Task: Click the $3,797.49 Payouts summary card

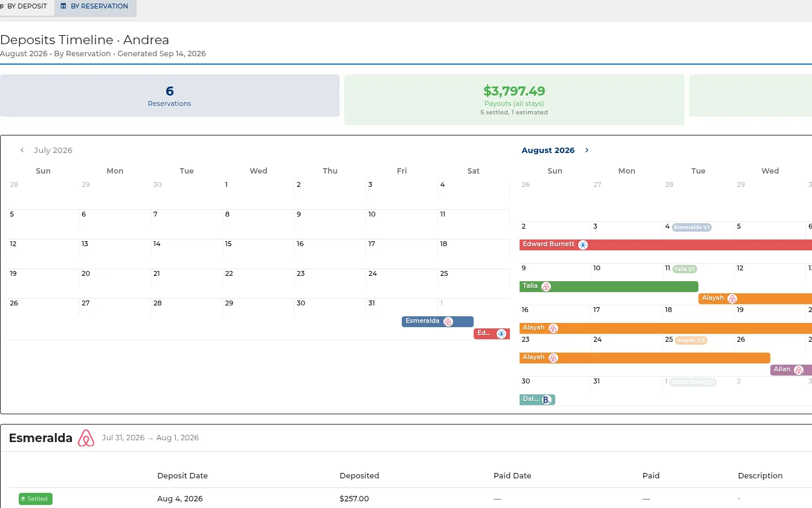Action: click(x=514, y=100)
